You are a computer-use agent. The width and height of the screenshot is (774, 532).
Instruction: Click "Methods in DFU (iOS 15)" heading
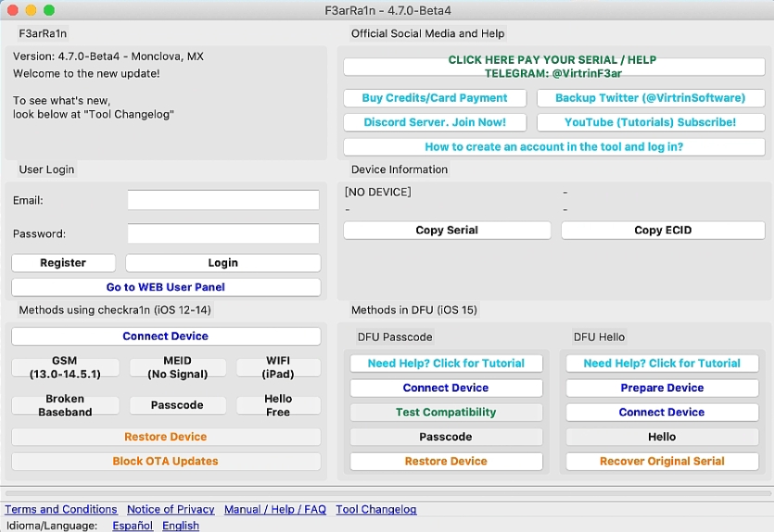coord(414,310)
